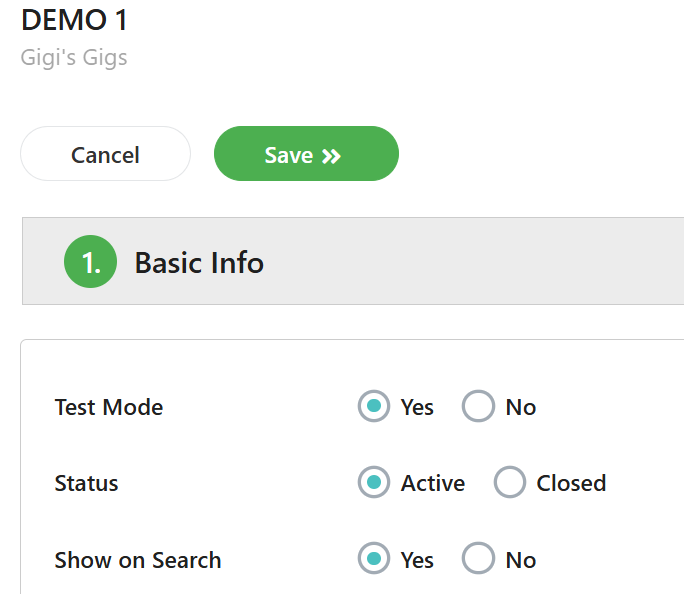
Task: Enable Show on Search with Yes
Action: 374,560
